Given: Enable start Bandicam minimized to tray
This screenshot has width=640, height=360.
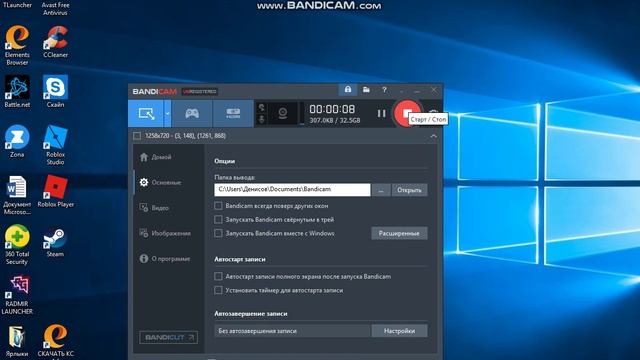Looking at the screenshot, I should click(218, 220).
